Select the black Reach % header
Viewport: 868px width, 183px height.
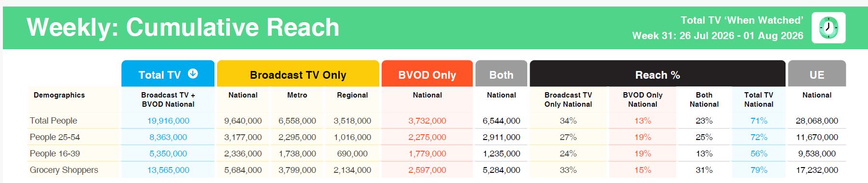[657, 74]
